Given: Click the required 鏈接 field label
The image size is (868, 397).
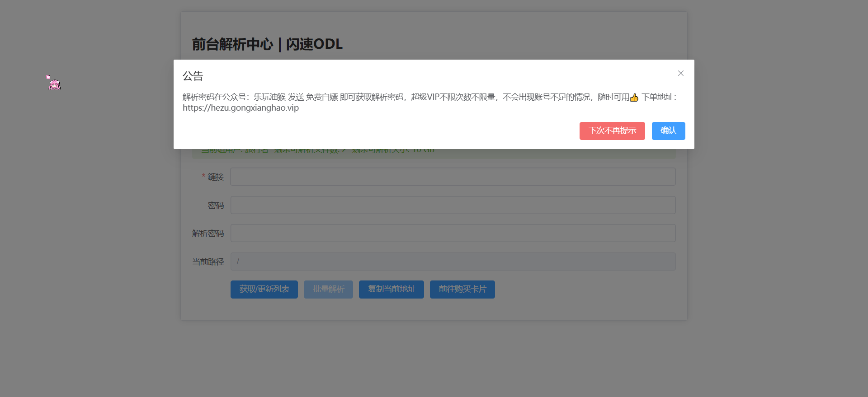Looking at the screenshot, I should 215,177.
